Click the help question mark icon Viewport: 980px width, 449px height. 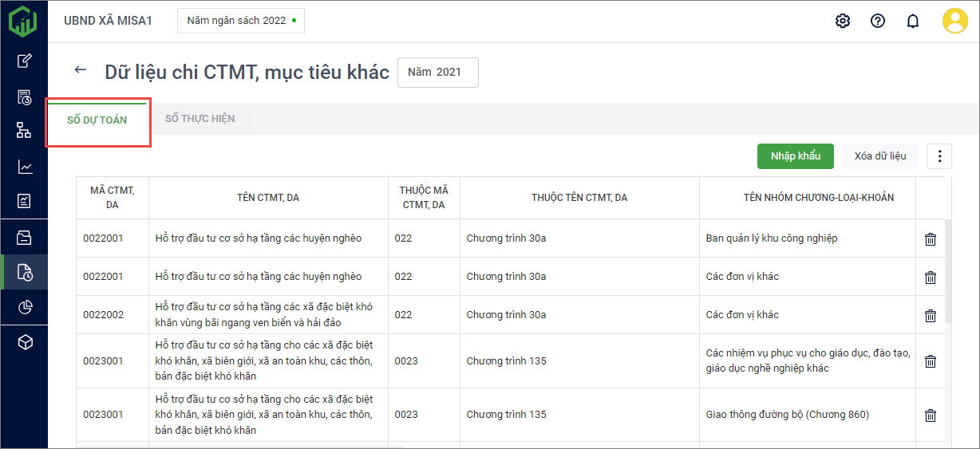coord(878,21)
